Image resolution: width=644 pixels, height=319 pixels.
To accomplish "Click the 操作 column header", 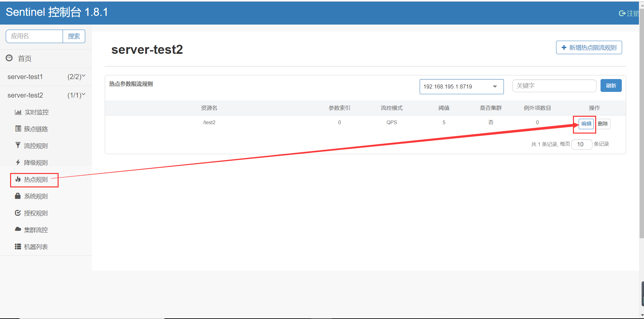I will [594, 108].
